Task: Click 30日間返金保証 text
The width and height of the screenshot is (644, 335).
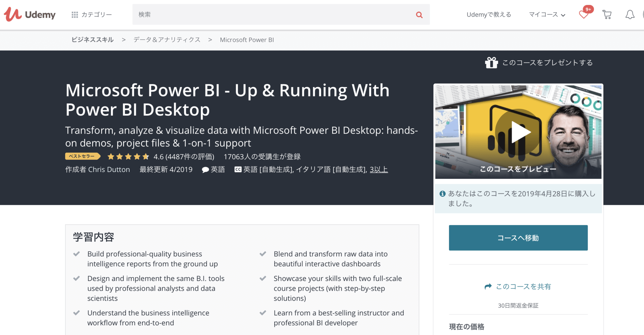Action: pos(518,305)
